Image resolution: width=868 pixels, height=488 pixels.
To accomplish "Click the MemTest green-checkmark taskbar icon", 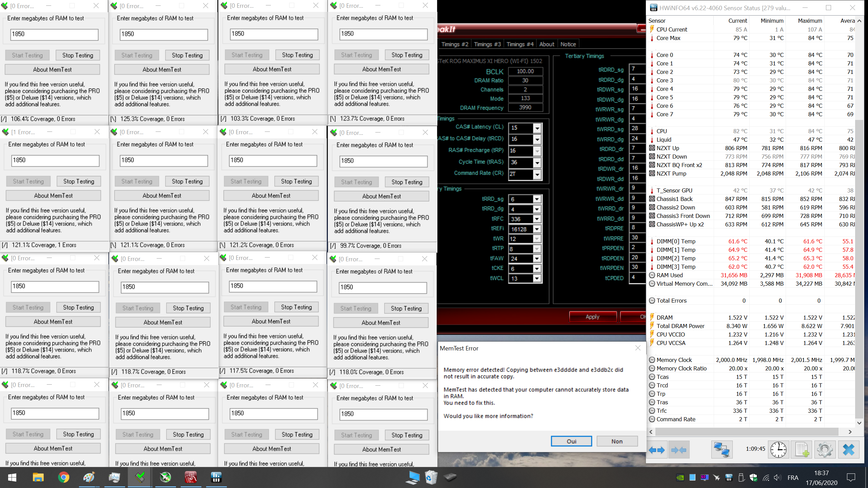I will click(x=140, y=477).
